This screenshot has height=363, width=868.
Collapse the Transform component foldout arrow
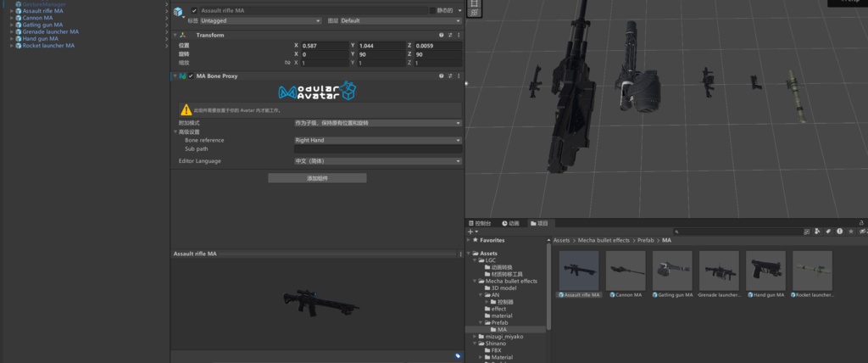(x=175, y=35)
